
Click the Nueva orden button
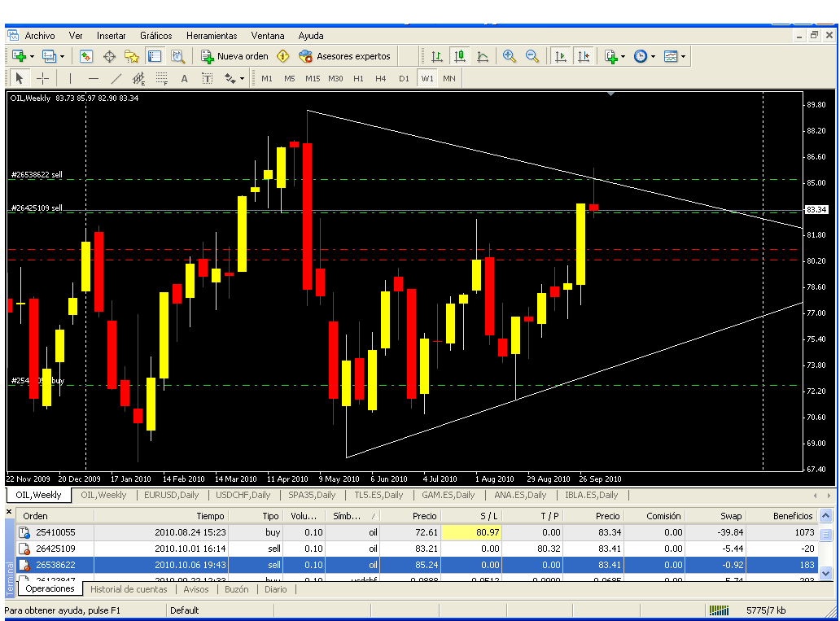point(235,56)
